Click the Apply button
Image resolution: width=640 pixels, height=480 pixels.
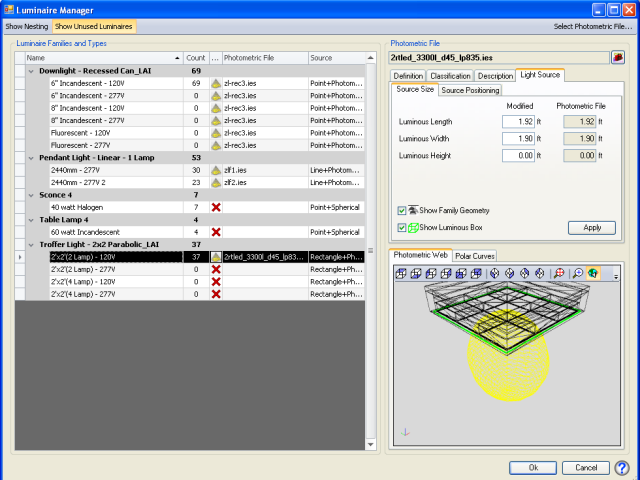coord(592,228)
